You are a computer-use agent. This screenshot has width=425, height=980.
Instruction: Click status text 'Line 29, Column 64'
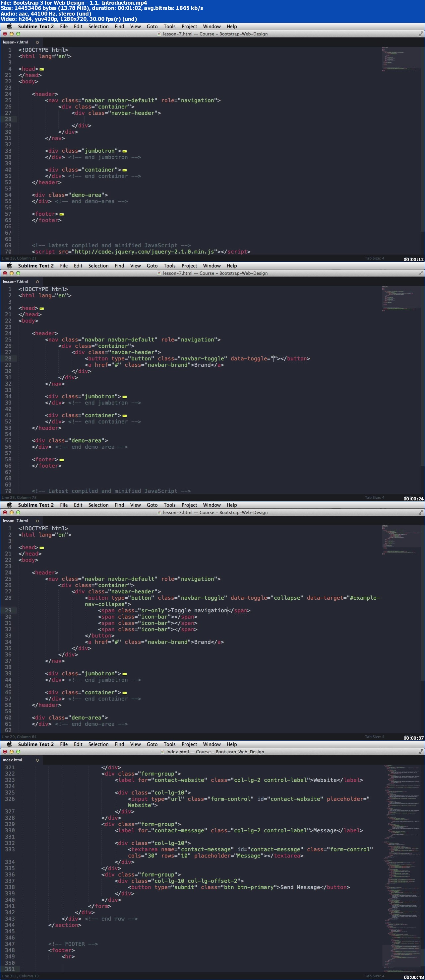(x=19, y=736)
